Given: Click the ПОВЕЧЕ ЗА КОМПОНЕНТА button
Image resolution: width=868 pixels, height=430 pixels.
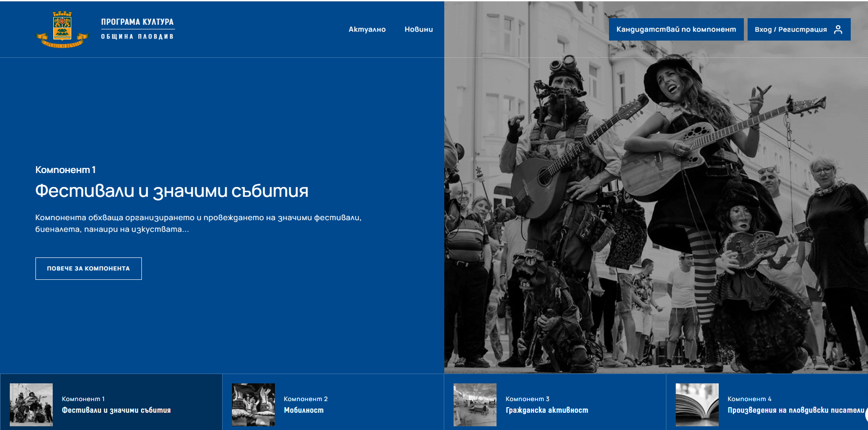Looking at the screenshot, I should click(x=88, y=269).
